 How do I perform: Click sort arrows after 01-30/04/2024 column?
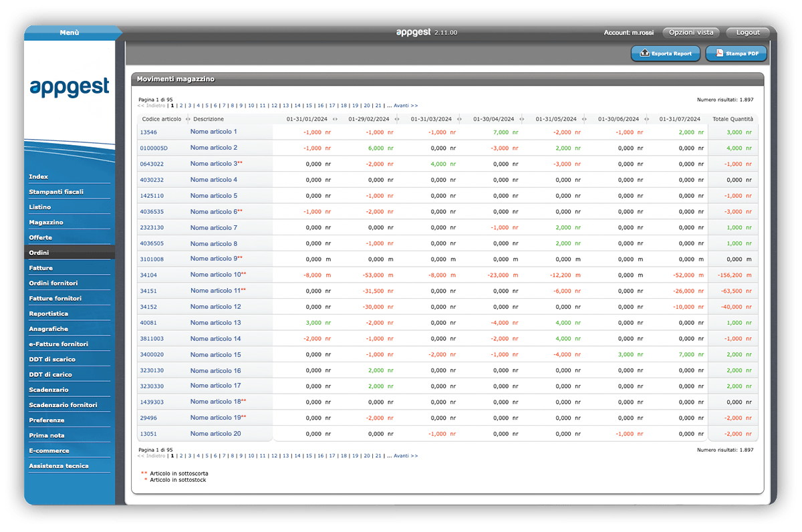click(x=522, y=119)
